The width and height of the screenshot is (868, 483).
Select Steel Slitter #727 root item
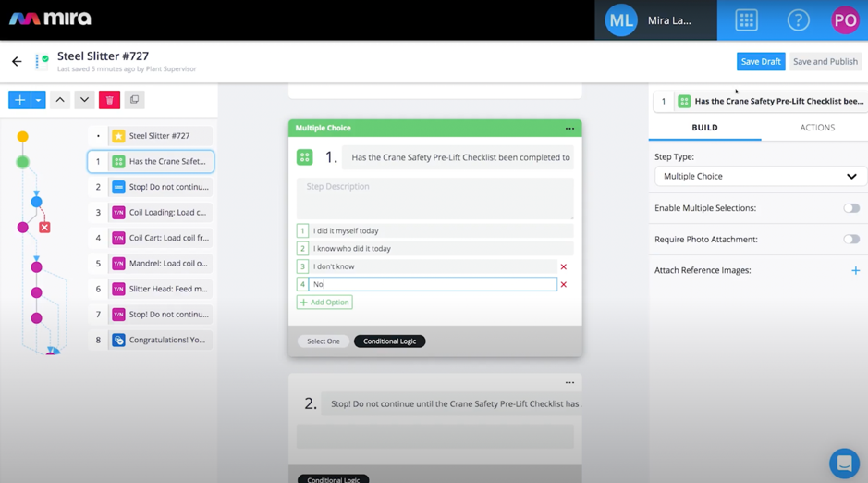(151, 136)
